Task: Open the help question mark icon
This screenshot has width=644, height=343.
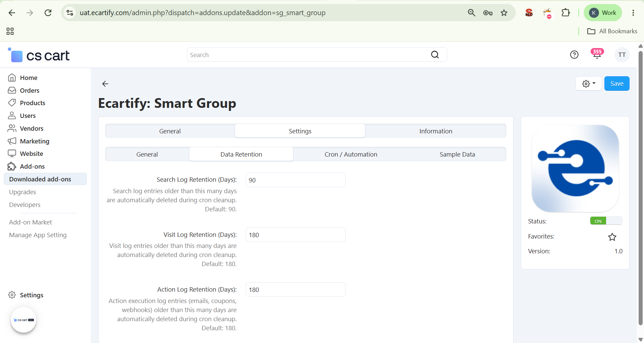Action: tap(574, 55)
